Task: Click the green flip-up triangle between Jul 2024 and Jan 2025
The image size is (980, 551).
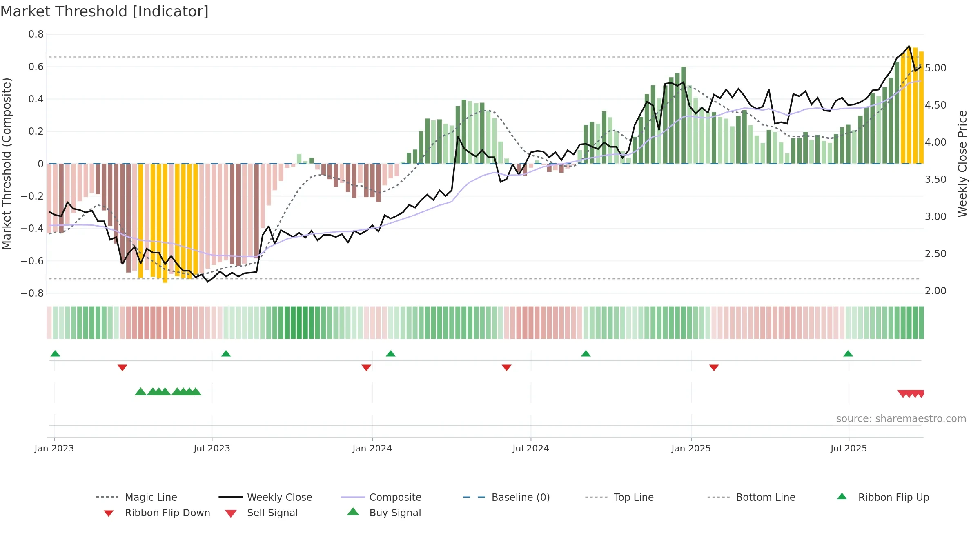Action: (586, 353)
